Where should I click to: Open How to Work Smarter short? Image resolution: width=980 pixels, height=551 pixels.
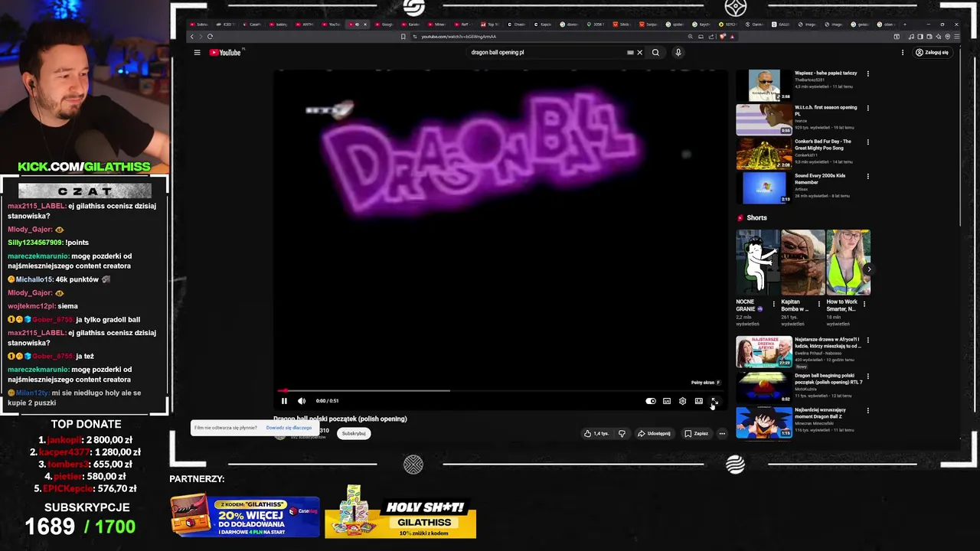848,262
